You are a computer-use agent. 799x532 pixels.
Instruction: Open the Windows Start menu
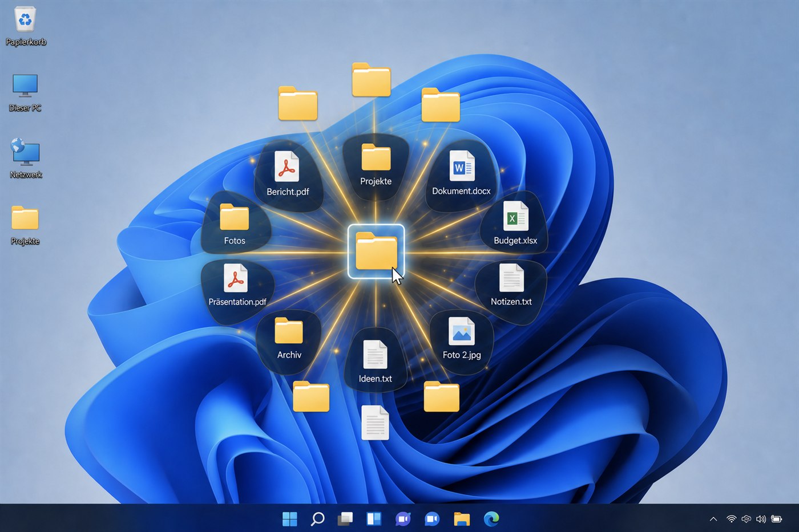pos(290,519)
